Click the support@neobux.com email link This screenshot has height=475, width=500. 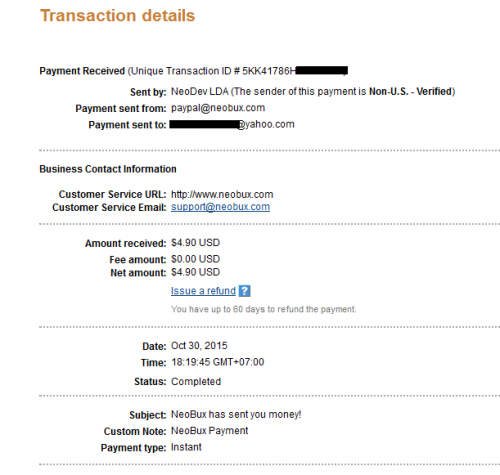[220, 207]
